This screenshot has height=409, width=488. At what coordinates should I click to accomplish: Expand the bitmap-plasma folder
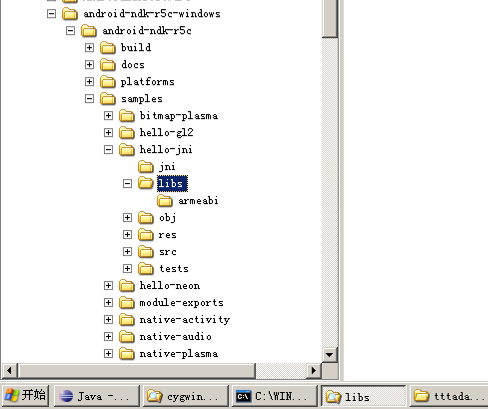click(108, 116)
